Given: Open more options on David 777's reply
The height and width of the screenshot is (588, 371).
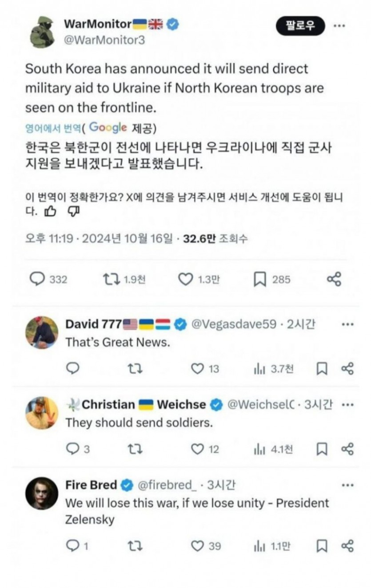Looking at the screenshot, I should (x=347, y=324).
